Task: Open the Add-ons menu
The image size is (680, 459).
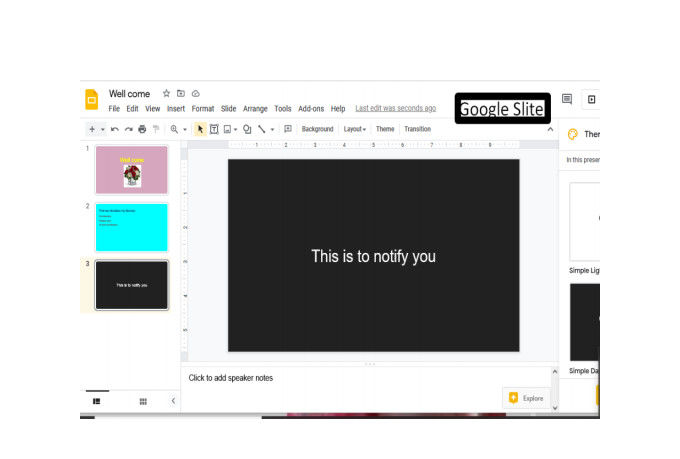Action: pyautogui.click(x=311, y=108)
